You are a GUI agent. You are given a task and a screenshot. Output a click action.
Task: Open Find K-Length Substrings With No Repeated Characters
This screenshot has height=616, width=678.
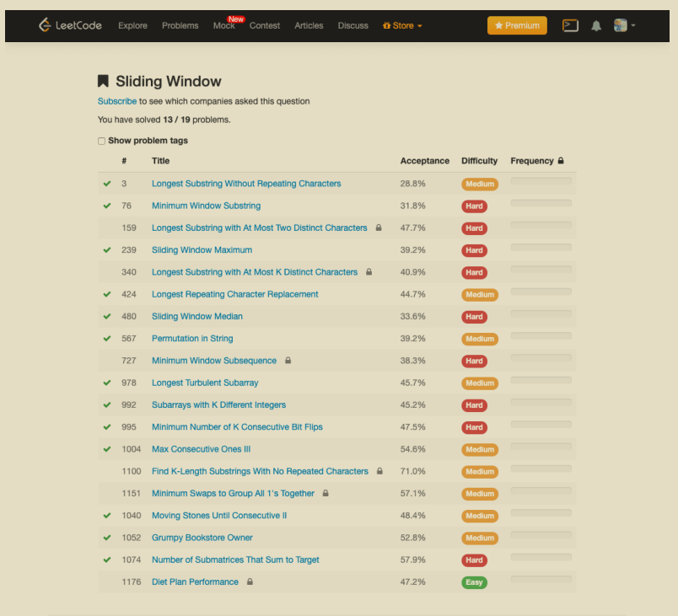(260, 471)
